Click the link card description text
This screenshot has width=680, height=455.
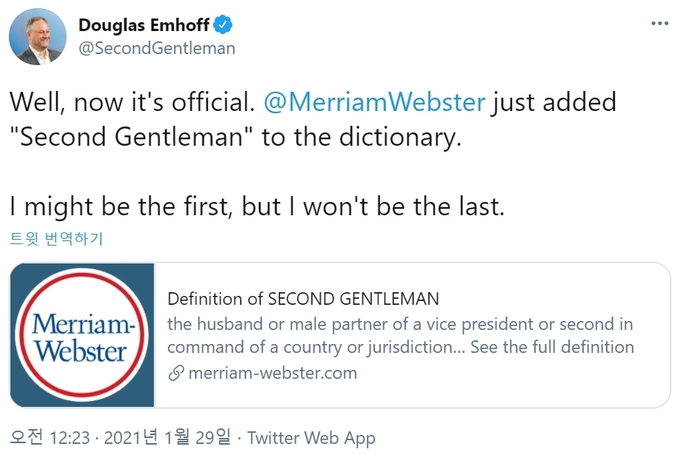coord(400,336)
